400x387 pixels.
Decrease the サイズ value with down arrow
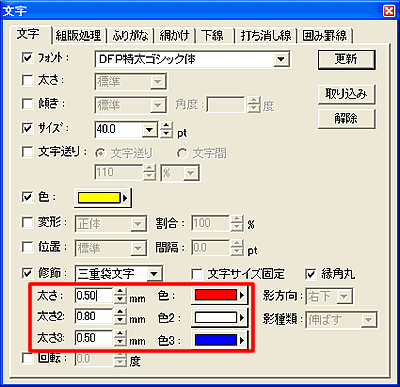(x=167, y=134)
